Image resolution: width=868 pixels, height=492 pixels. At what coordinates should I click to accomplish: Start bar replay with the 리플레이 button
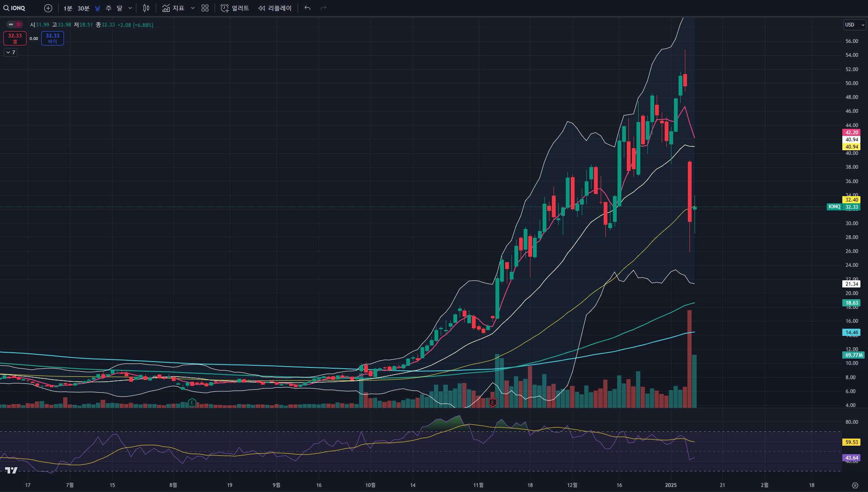[275, 8]
